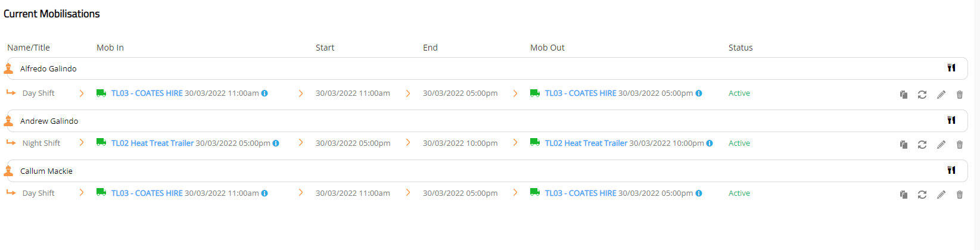The image size is (980, 250).
Task: Click the meal icon for Alfredo Galindo
Action: click(951, 68)
